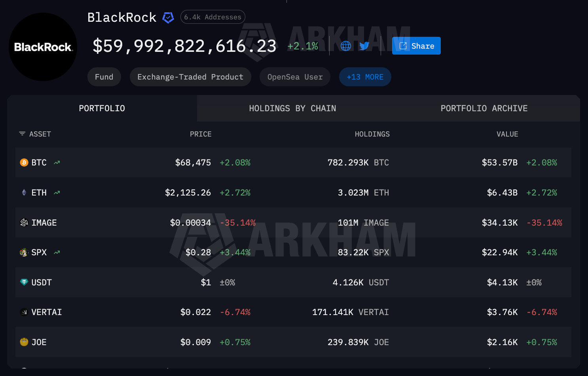
Task: Open the BTC asset name
Action: 39,163
